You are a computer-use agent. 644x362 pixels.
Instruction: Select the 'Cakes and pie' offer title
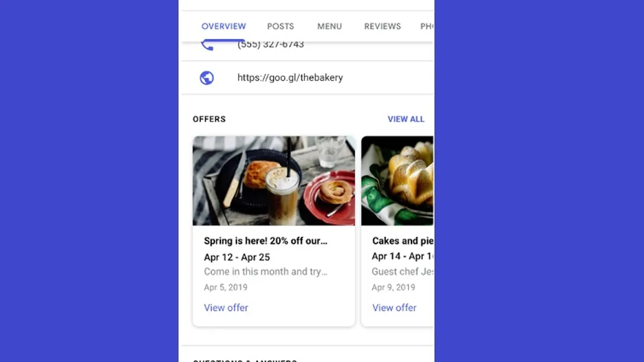coord(403,241)
